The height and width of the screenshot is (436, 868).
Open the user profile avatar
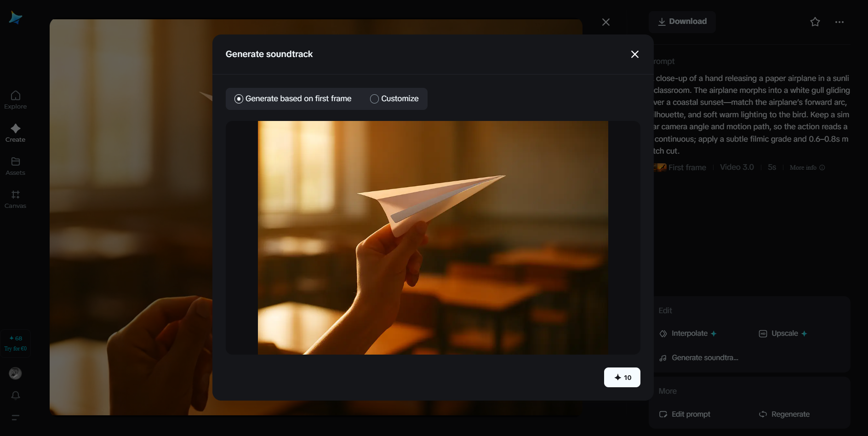(x=15, y=373)
